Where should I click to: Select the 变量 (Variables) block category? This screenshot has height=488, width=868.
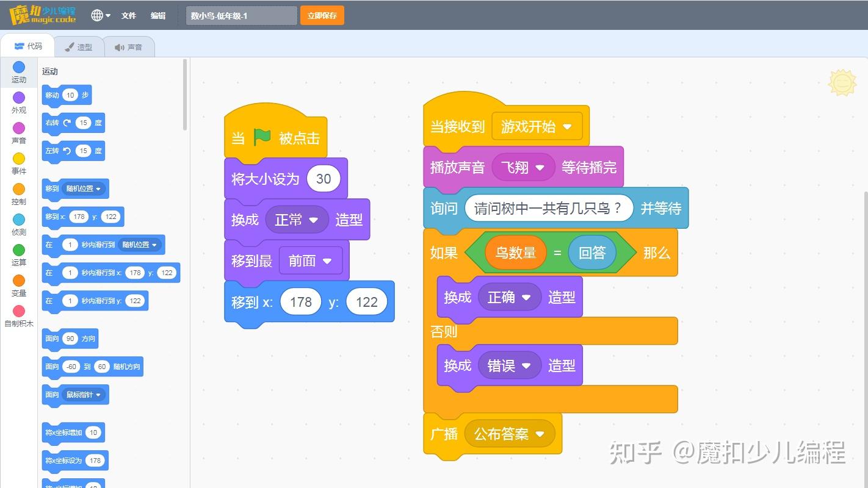coord(18,285)
